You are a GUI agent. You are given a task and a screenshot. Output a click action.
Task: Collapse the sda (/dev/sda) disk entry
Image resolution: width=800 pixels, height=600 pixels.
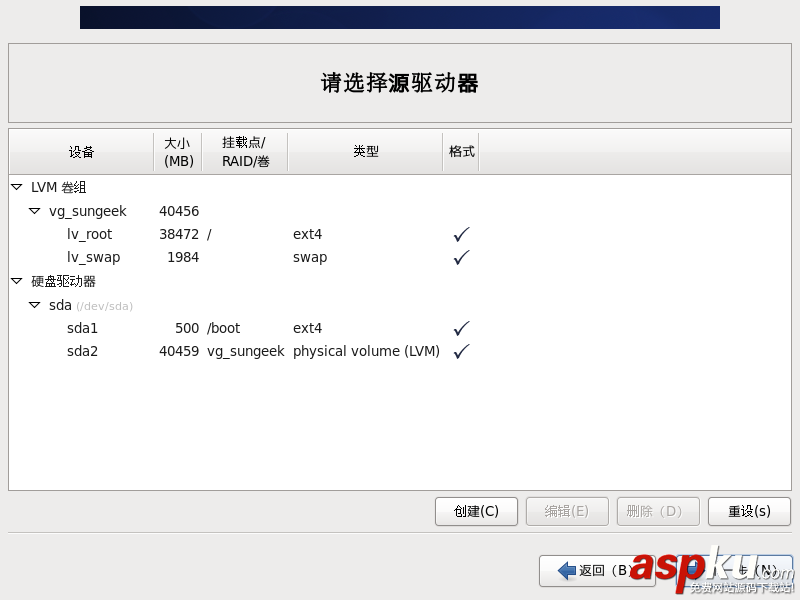tap(34, 305)
